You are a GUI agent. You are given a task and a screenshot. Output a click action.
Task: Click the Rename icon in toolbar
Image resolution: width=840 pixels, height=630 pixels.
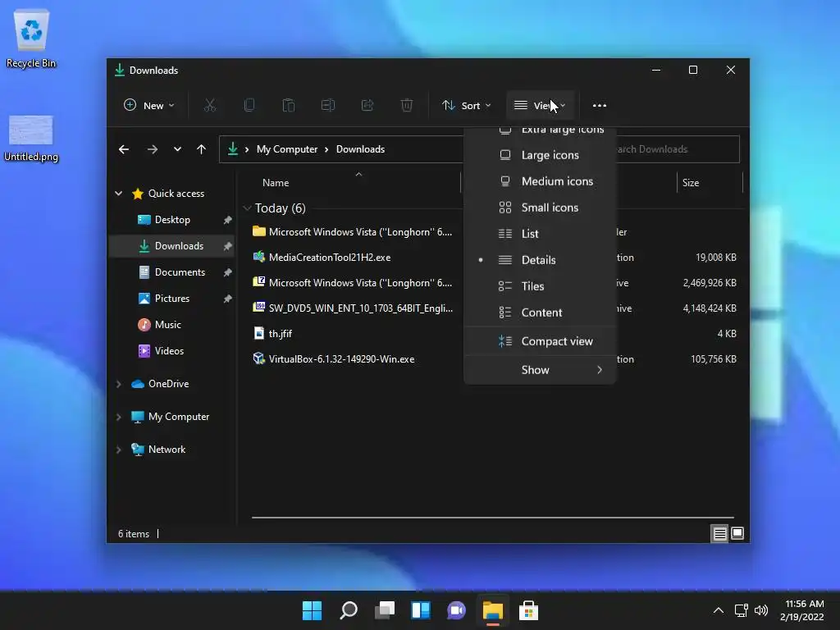coord(328,106)
